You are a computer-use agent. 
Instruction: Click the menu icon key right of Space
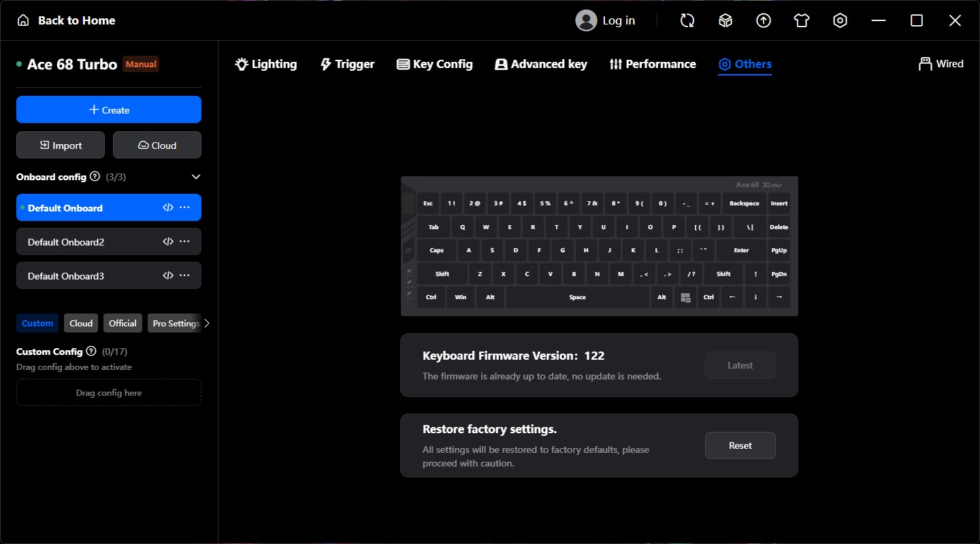click(685, 297)
